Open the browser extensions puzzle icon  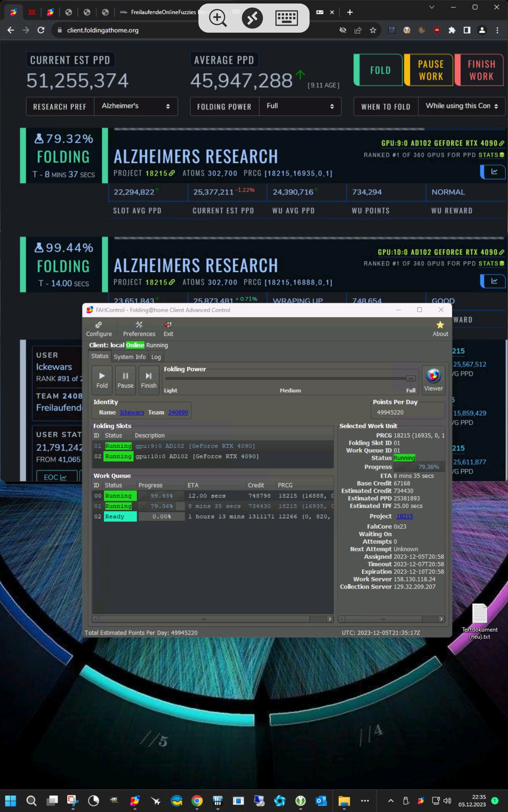pos(452,30)
